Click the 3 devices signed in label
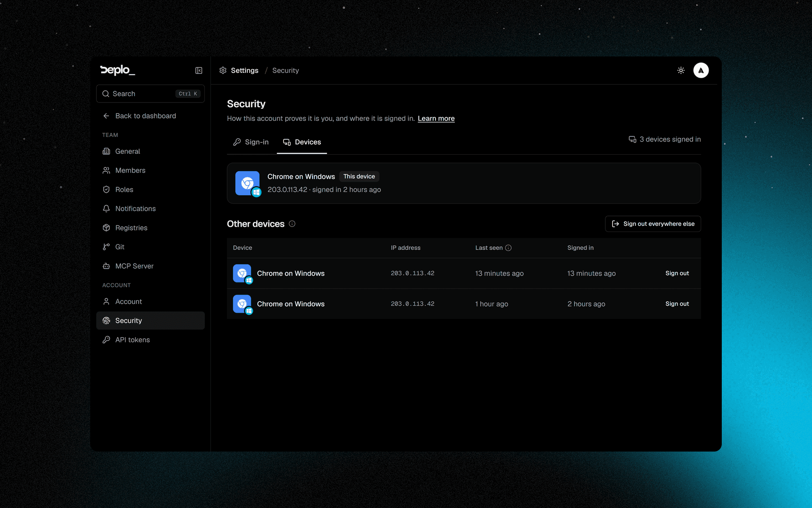The height and width of the screenshot is (508, 812). pos(665,139)
